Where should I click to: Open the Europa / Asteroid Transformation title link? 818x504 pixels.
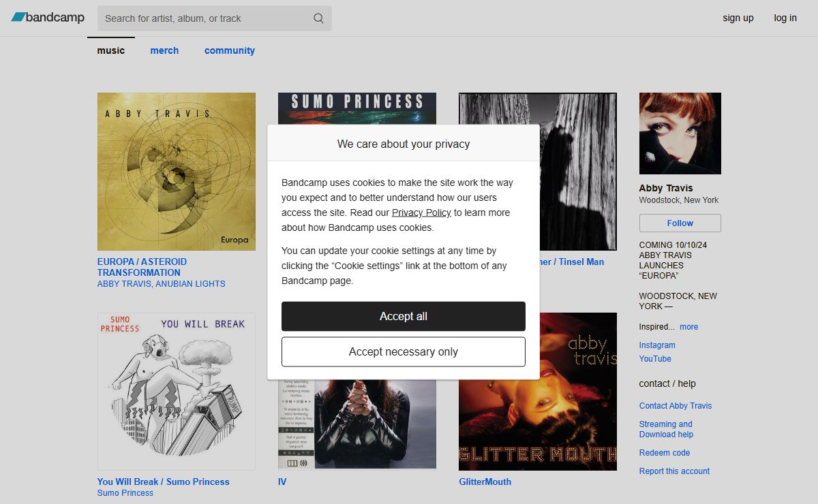(142, 267)
